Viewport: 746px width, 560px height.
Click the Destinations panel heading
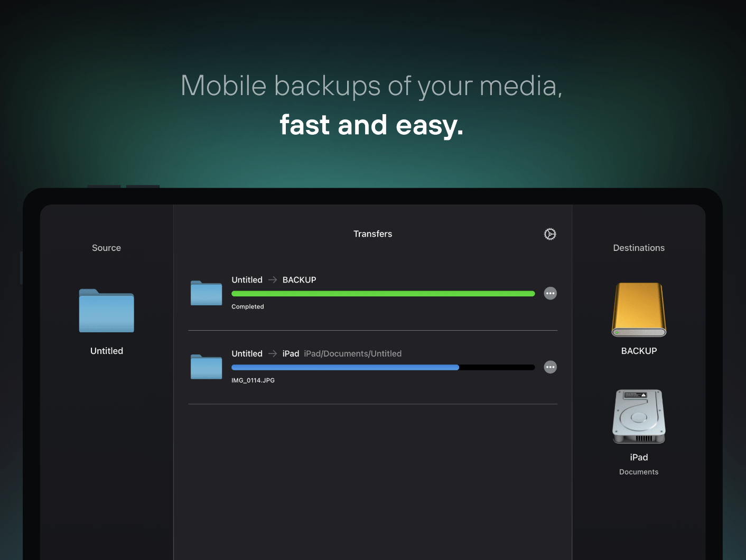pos(638,248)
